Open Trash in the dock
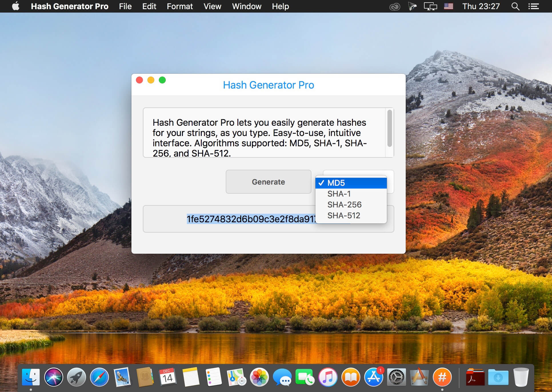This screenshot has height=392, width=552. [x=521, y=377]
